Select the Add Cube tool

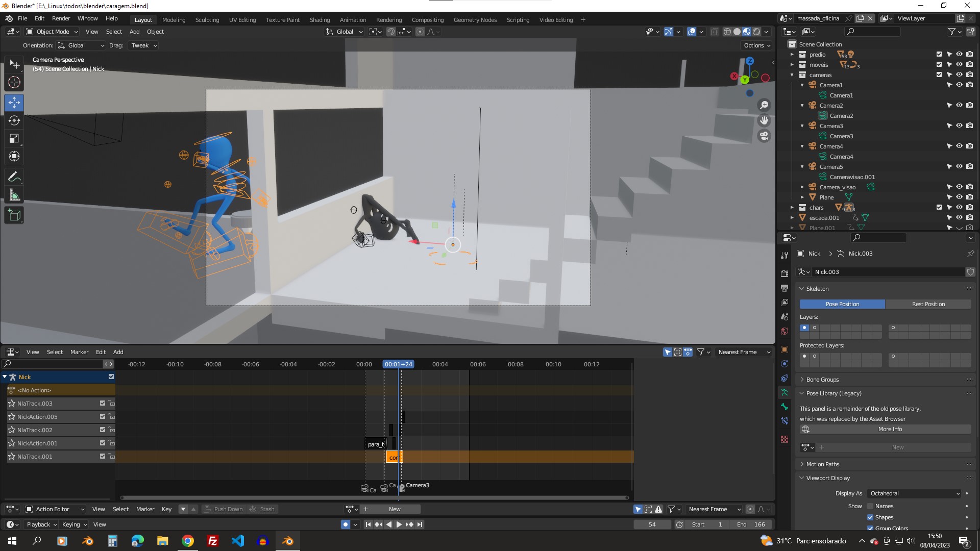[14, 215]
